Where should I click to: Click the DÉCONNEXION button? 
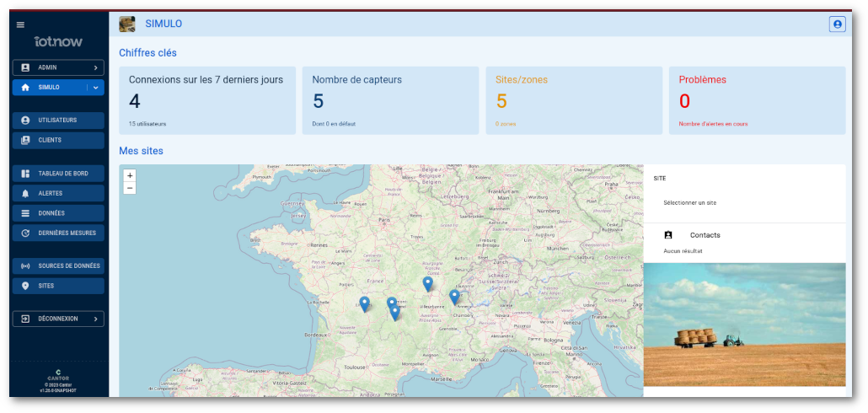pos(58,319)
